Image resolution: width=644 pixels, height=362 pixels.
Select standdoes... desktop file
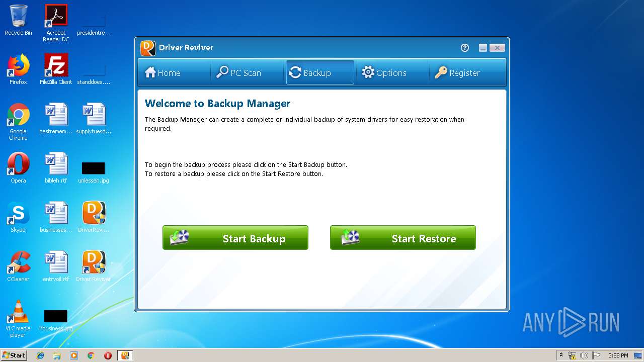pos(94,74)
